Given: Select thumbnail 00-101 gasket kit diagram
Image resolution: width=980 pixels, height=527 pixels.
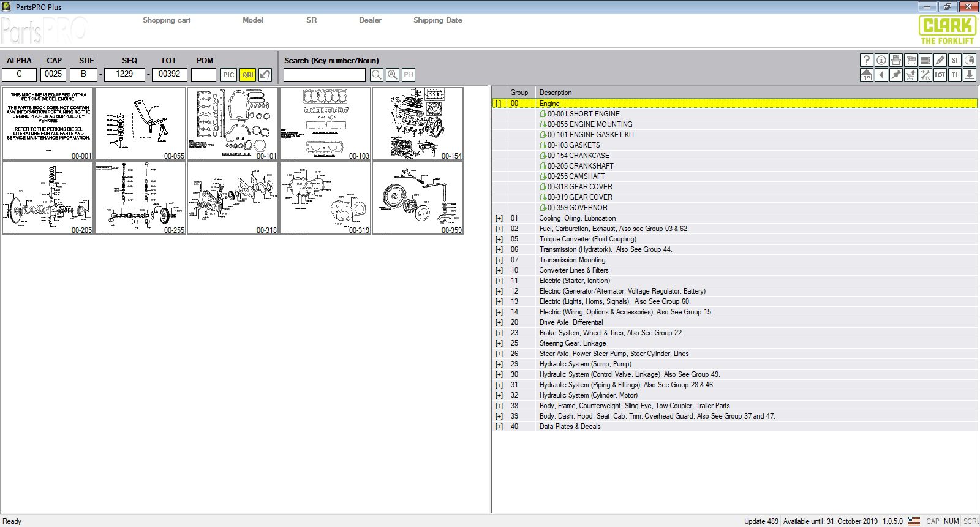Looking at the screenshot, I should coord(233,124).
